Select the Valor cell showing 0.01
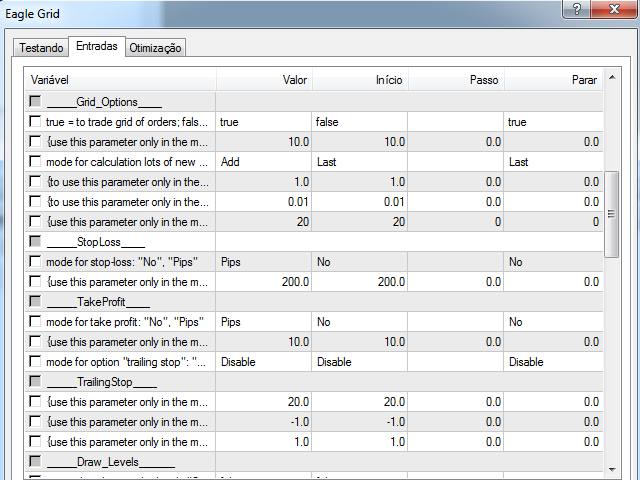Image resolution: width=640 pixels, height=480 pixels. (x=263, y=202)
